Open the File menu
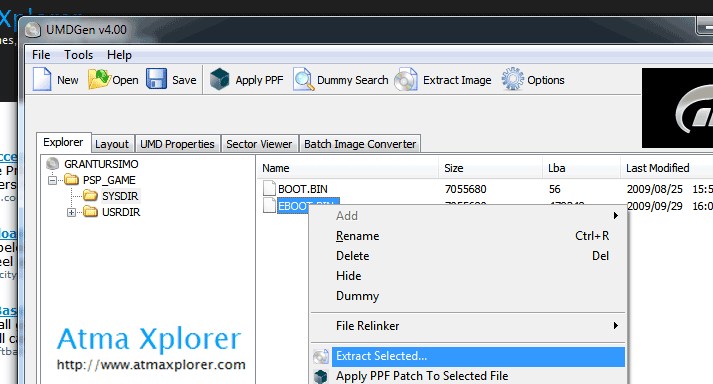Screen dimensions: 713x384 (41, 55)
